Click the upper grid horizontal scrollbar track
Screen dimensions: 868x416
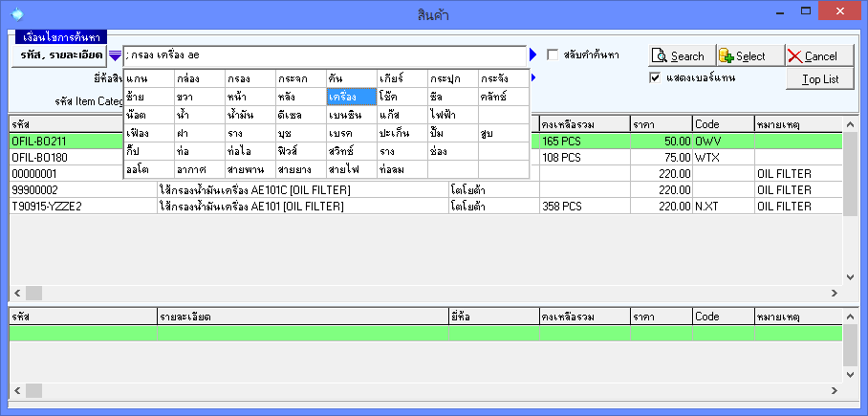click(x=430, y=293)
